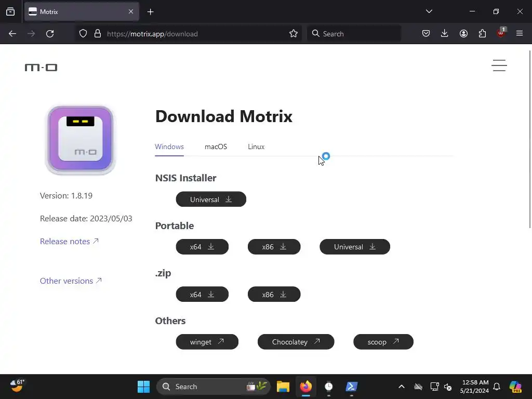532x399 pixels.
Task: Open a new tab with plus button
Action: pos(151,12)
